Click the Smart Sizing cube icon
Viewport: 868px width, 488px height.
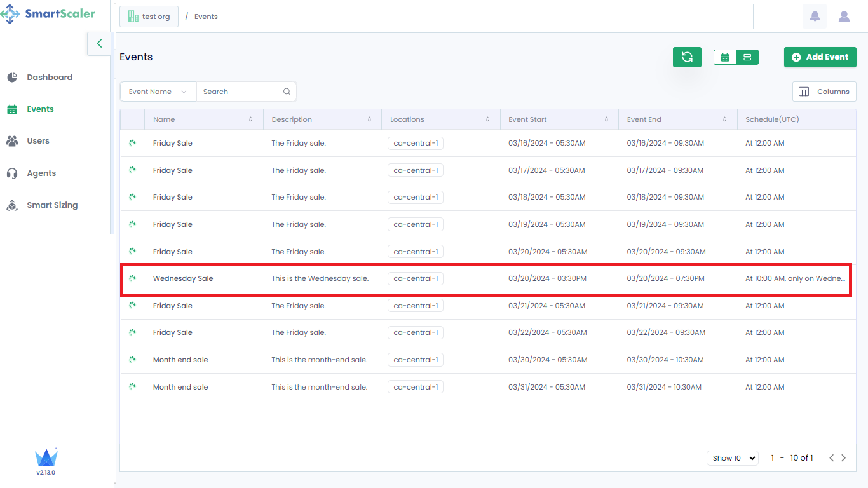point(12,205)
